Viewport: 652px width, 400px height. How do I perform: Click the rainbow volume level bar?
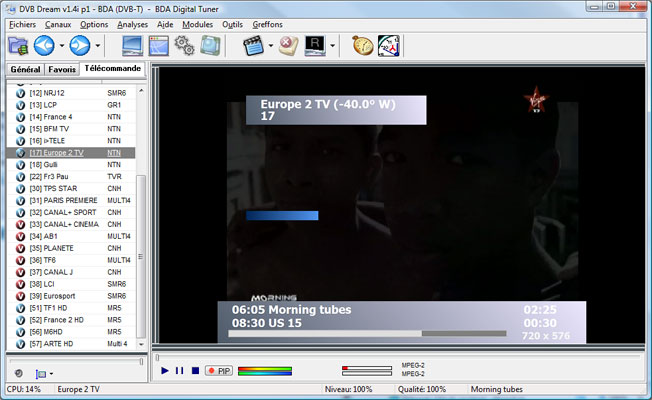pyautogui.click(x=265, y=371)
